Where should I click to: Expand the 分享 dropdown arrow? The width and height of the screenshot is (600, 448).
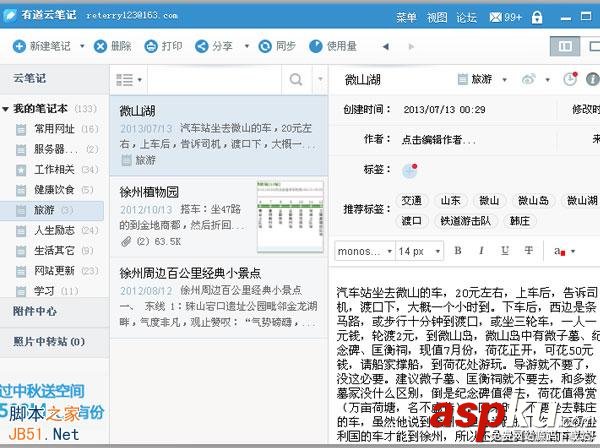(247, 46)
